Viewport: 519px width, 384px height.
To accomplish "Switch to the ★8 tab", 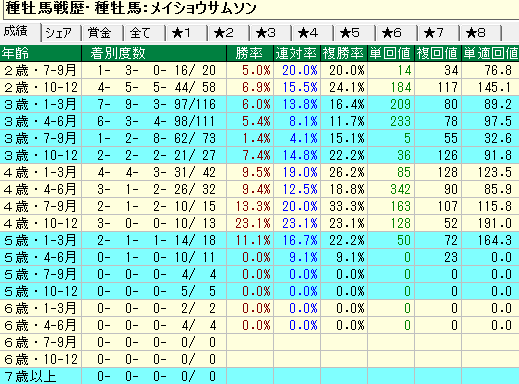I will [x=481, y=33].
